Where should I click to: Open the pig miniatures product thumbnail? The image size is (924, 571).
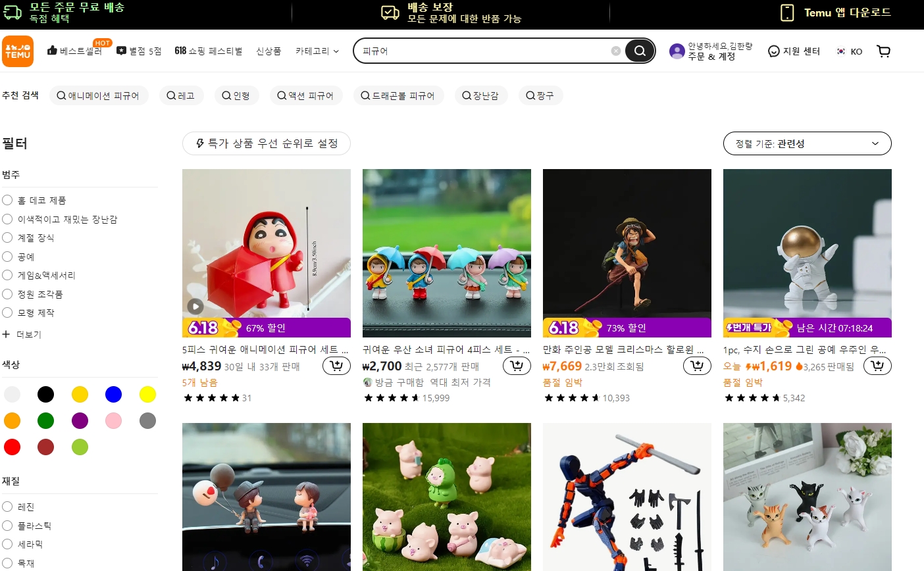point(447,497)
